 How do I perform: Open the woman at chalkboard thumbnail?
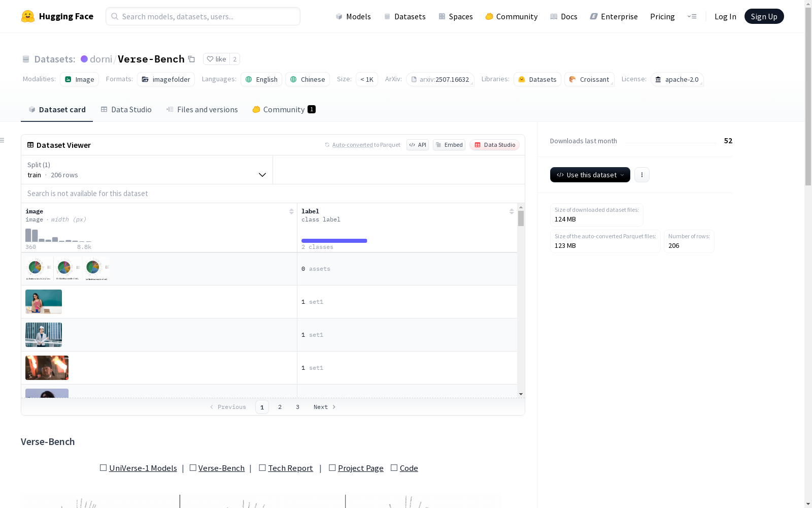coord(44,302)
